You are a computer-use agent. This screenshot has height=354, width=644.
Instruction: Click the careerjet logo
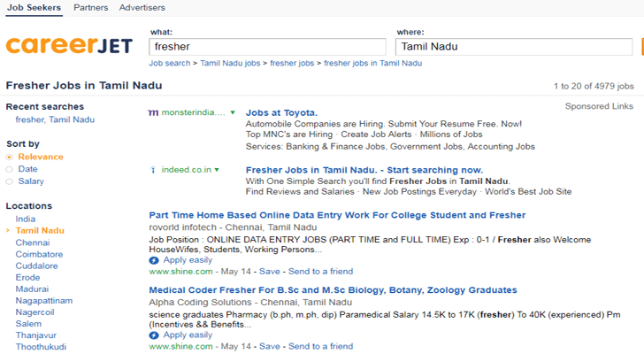tap(69, 46)
